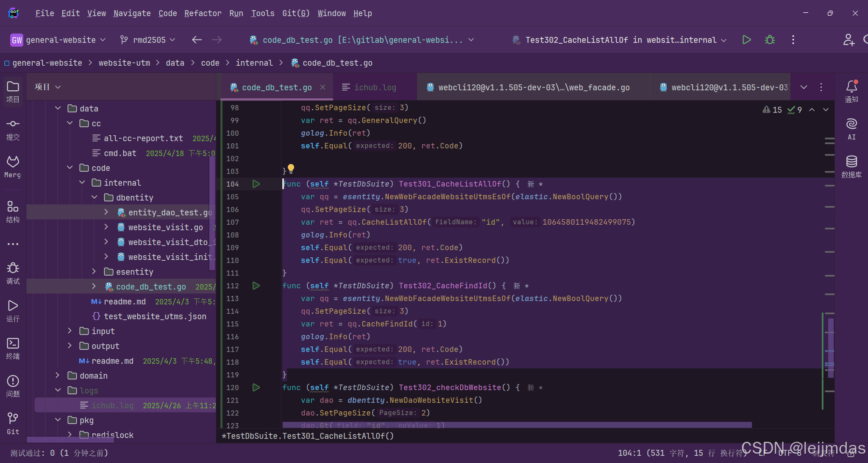This screenshot has height=463, width=868.
Task: Open the Git tool window icon
Action: pyautogui.click(x=13, y=421)
